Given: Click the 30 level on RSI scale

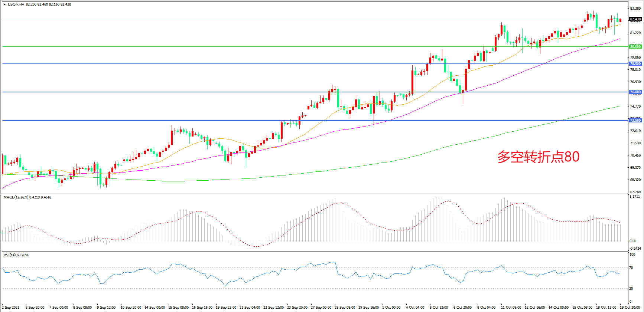Looking at the screenshot, I should tap(631, 289).
